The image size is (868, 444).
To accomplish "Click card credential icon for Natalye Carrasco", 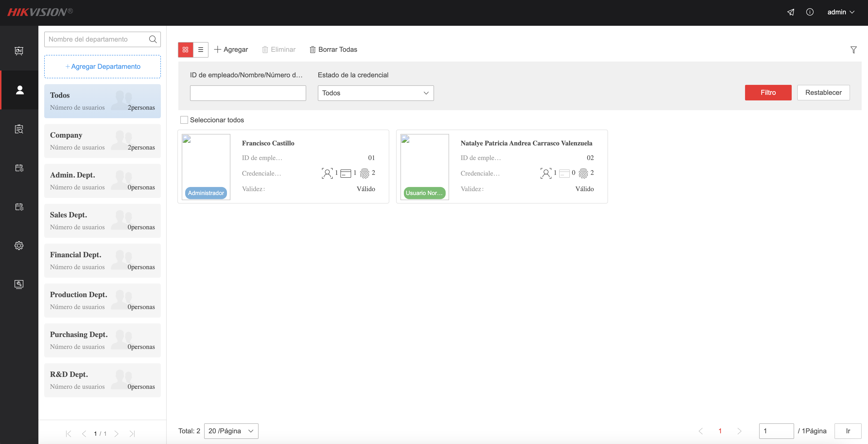I will click(564, 174).
